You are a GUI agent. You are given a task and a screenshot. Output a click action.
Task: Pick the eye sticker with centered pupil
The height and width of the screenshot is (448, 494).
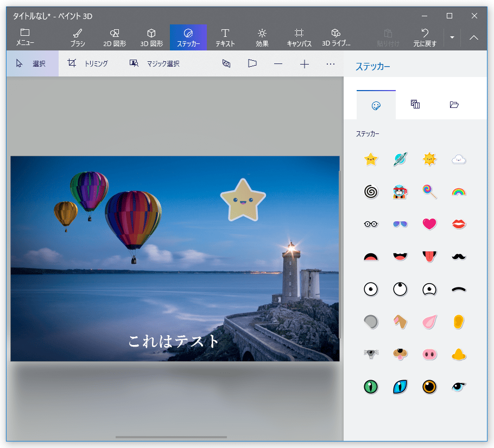click(x=371, y=289)
